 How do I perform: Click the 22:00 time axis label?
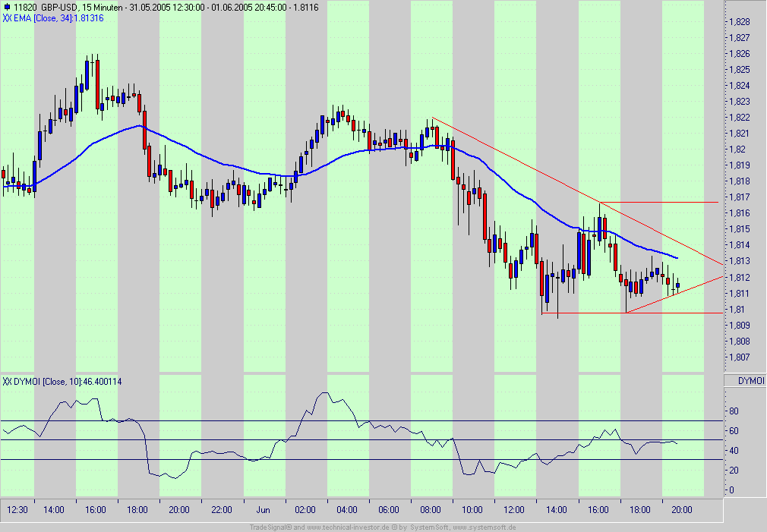click(222, 510)
